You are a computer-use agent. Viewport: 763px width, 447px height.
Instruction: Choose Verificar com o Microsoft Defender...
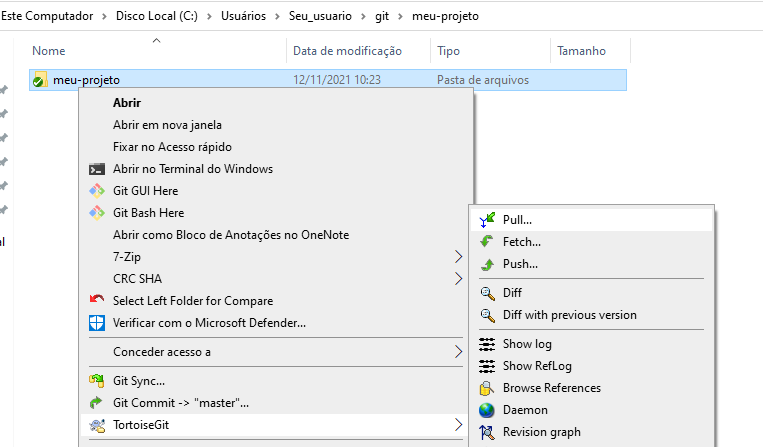tap(275, 323)
